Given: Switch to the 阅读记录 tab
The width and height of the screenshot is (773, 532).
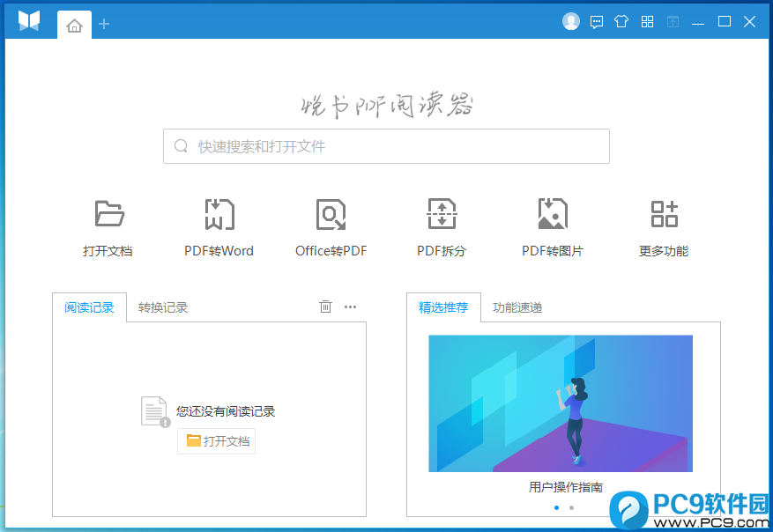Looking at the screenshot, I should point(89,307).
